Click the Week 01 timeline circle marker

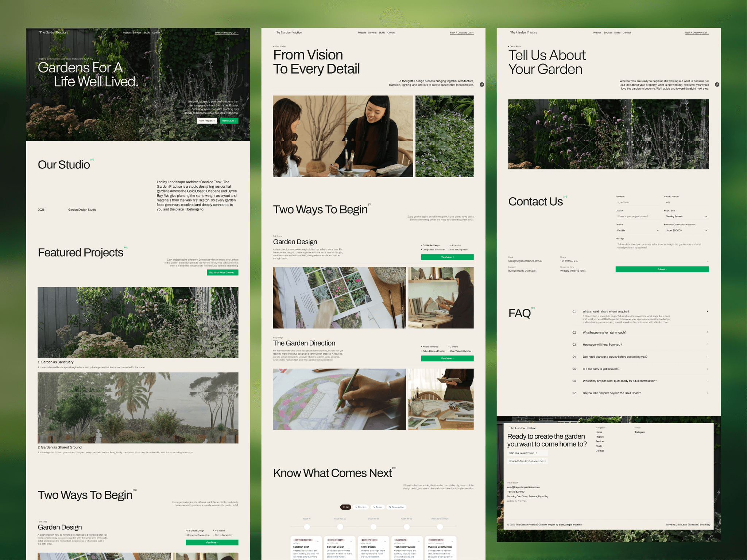(307, 526)
